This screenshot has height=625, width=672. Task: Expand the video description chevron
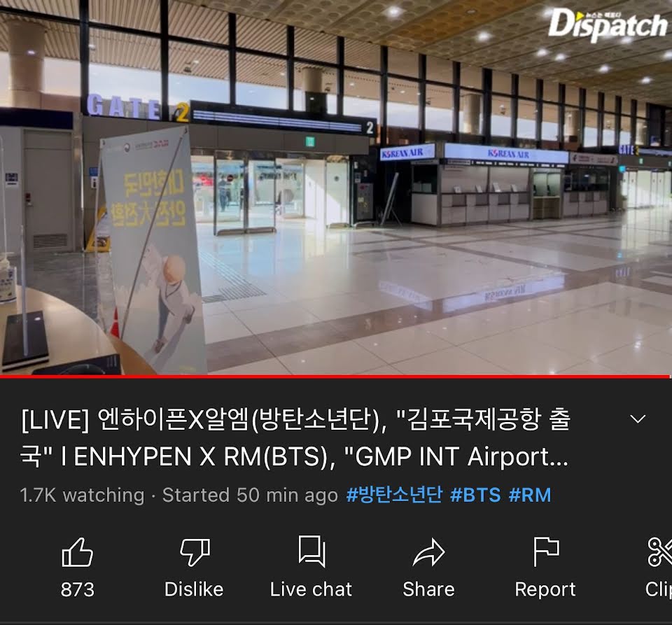[638, 419]
